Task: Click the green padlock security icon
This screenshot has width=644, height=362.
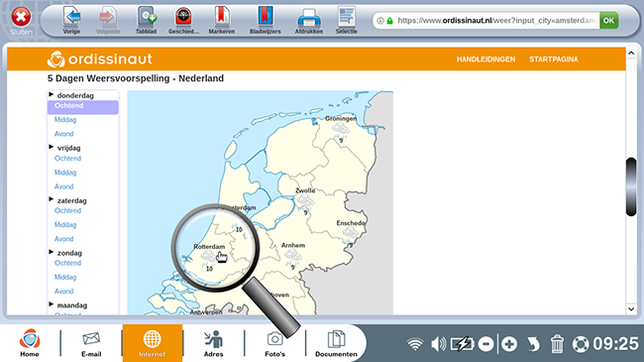Action: tap(389, 21)
